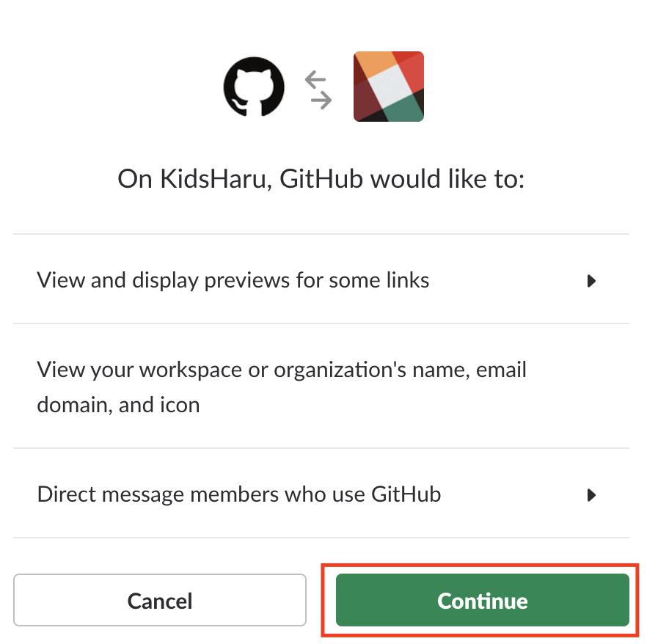The height and width of the screenshot is (644, 647).
Task: Click the "would like to:" heading text
Action: pos(447,179)
